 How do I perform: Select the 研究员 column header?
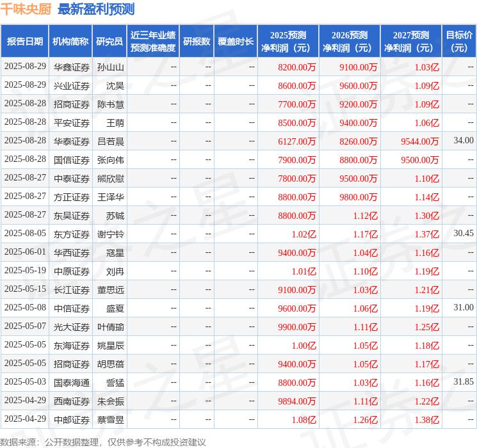(x=109, y=41)
